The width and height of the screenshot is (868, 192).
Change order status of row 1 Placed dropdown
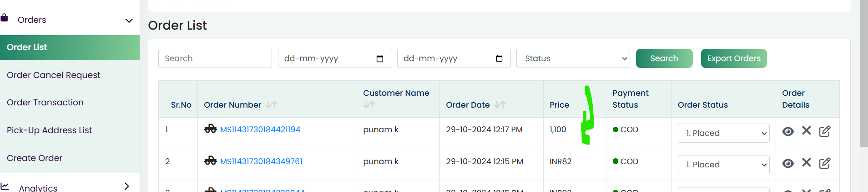coord(723,133)
